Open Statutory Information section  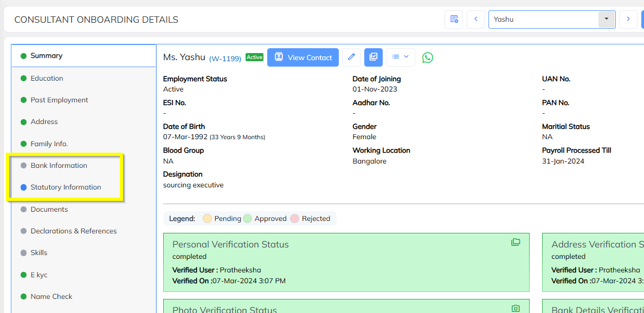(x=66, y=187)
